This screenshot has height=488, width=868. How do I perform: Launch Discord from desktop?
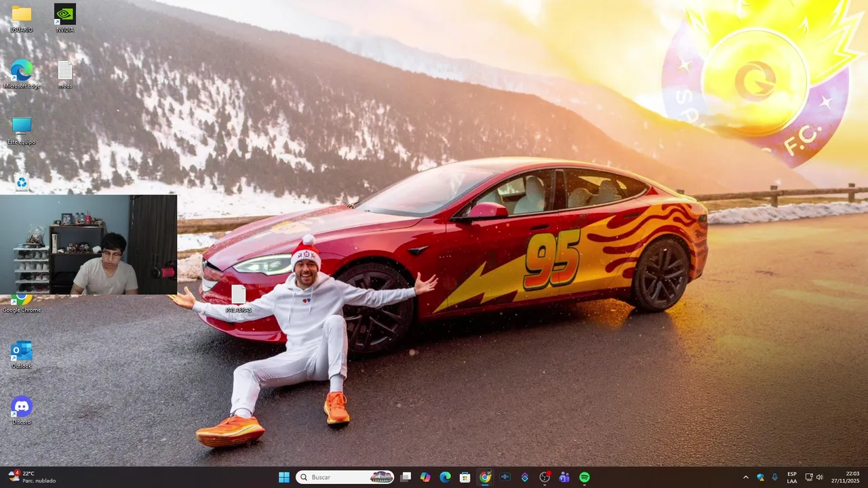[22, 411]
